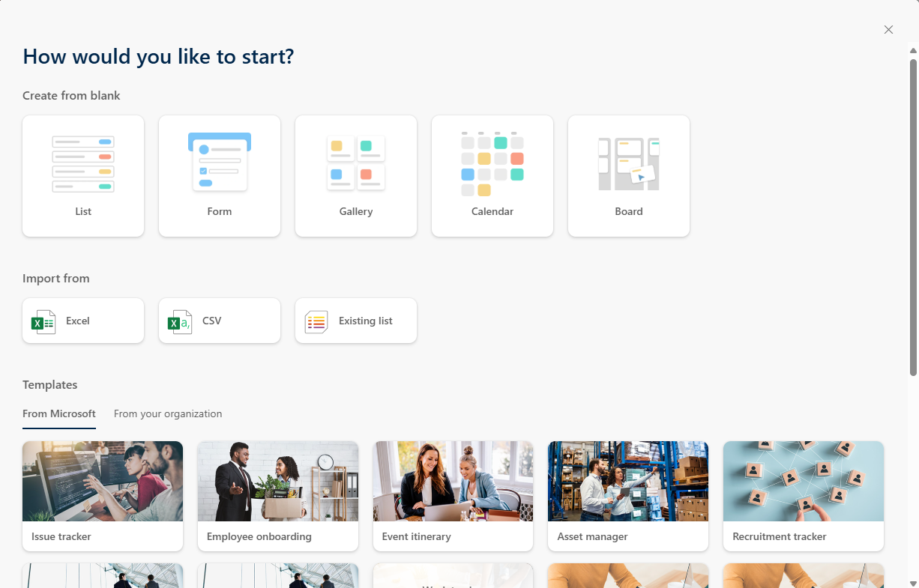The width and height of the screenshot is (919, 588).
Task: Pick the Gallery layout icon
Action: [356, 163]
